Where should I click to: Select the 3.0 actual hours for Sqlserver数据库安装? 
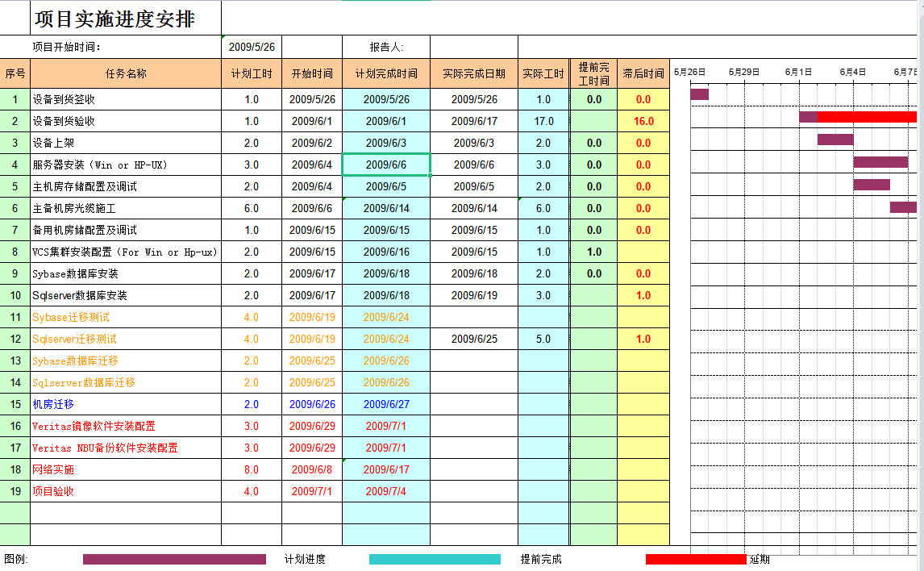543,296
